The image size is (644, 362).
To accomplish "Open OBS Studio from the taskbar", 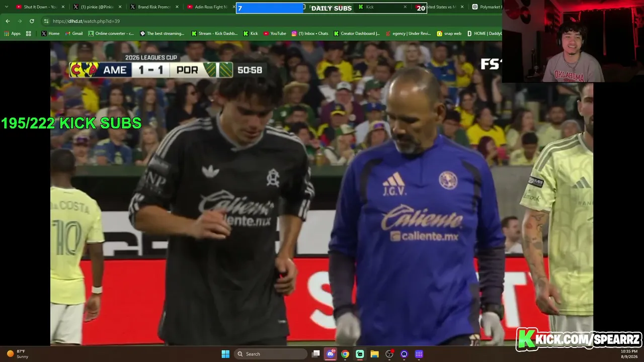I will point(389,354).
